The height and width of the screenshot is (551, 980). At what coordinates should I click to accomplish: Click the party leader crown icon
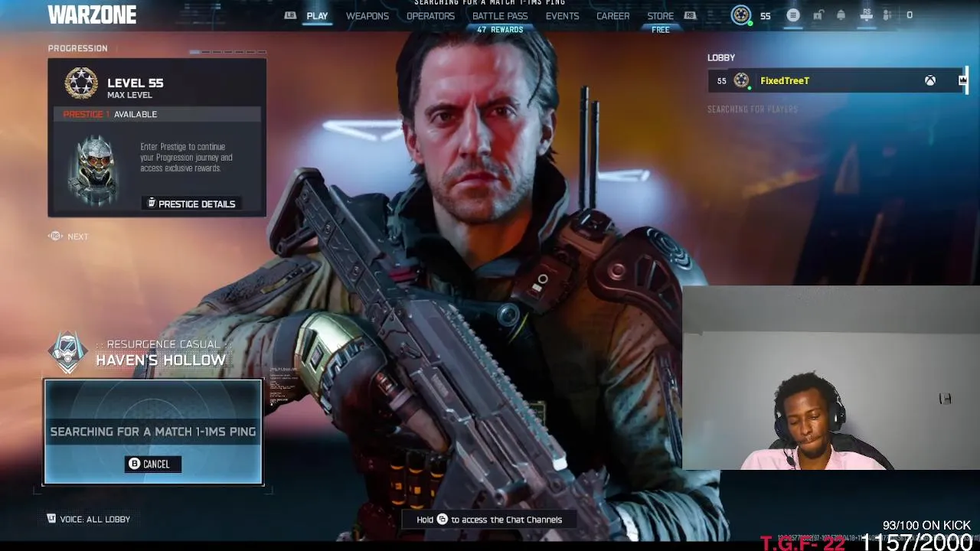[962, 80]
